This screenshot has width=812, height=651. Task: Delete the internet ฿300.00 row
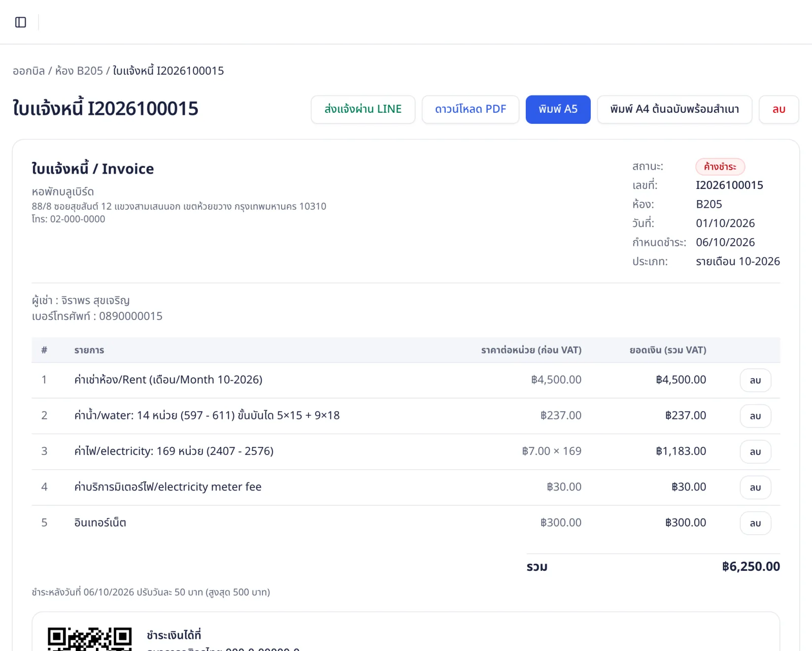(755, 523)
